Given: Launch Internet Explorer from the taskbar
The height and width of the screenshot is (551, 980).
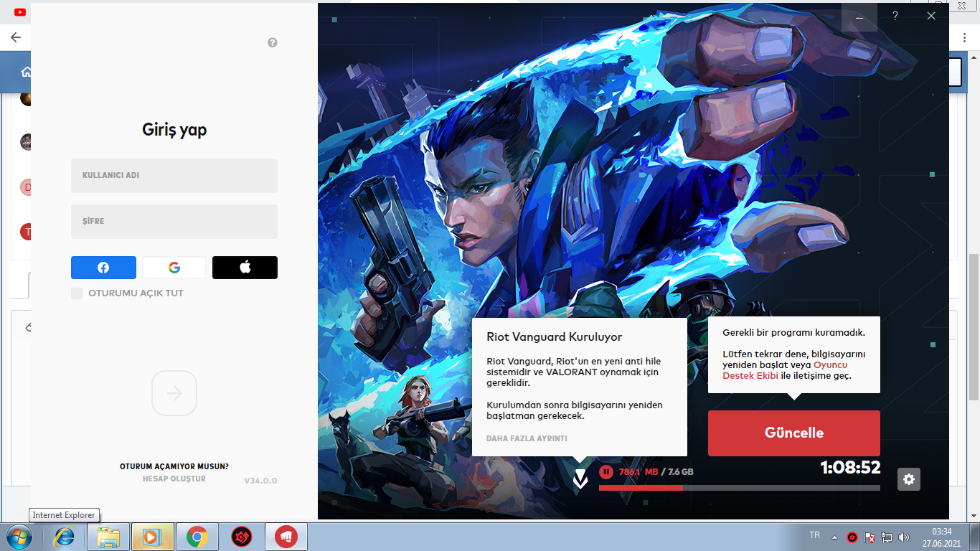Looking at the screenshot, I should point(65,537).
